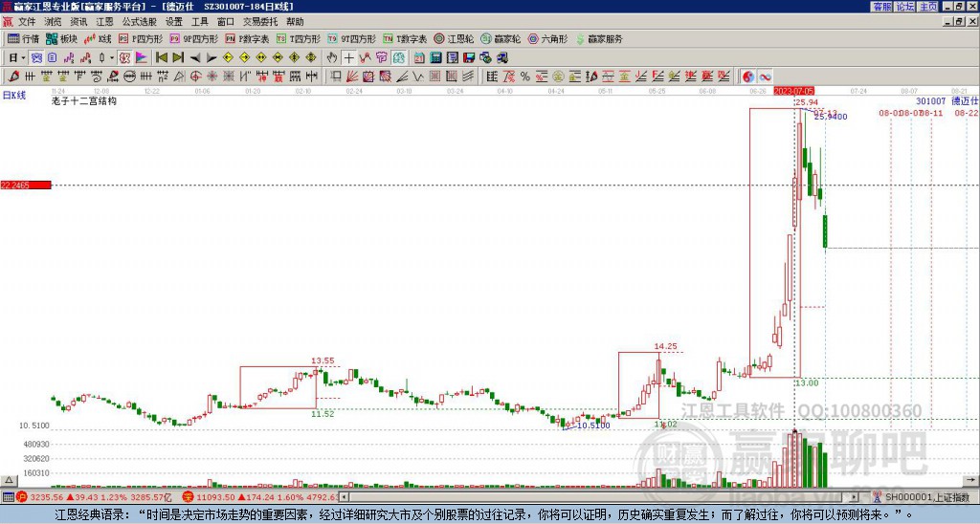Viewport: 980px width, 524px height.
Task: Open the 9T四方形 tool
Action: [x=351, y=38]
